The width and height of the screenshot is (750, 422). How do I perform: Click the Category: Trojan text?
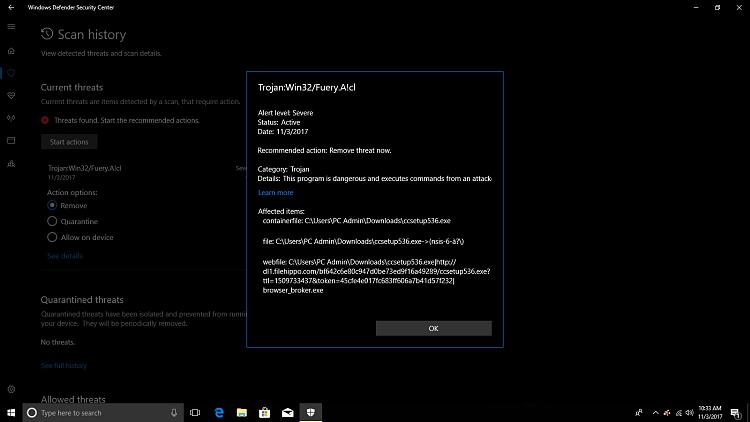[284, 169]
